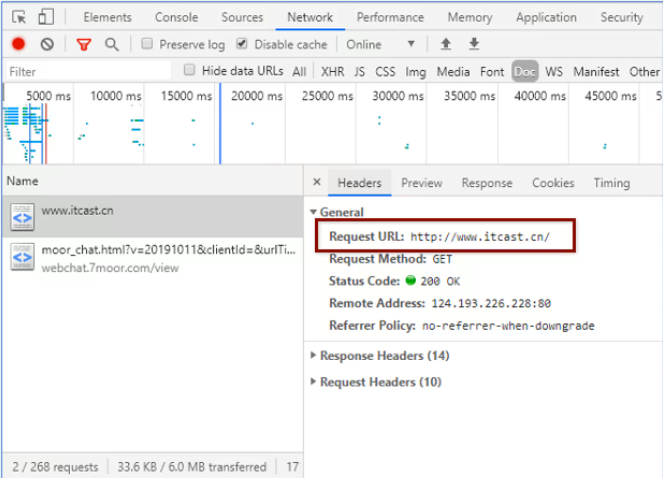
Task: Uncheck the Disable cache checkbox
Action: click(242, 44)
